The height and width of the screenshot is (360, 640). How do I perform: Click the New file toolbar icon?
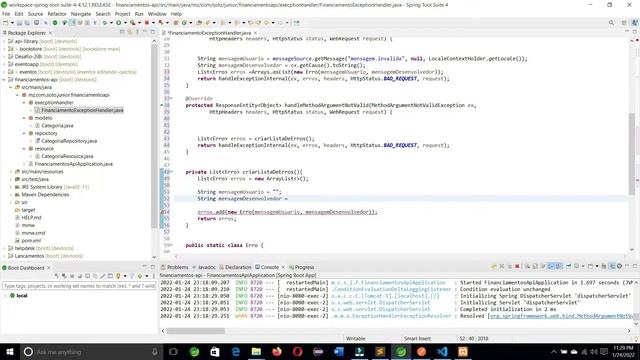pyautogui.click(x=5, y=23)
